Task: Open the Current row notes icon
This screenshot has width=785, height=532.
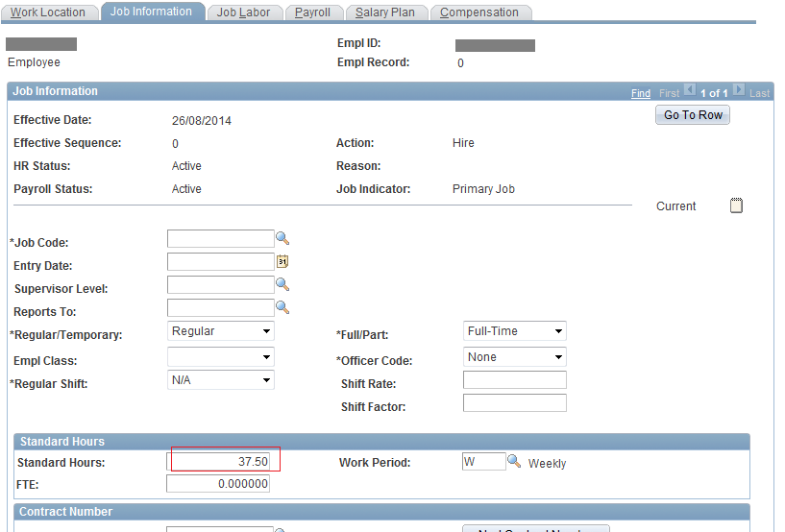Action: (736, 206)
